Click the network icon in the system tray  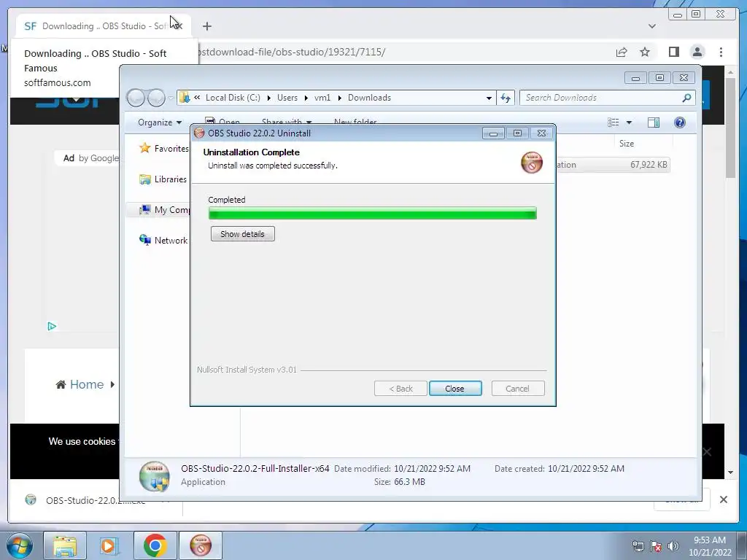638,546
